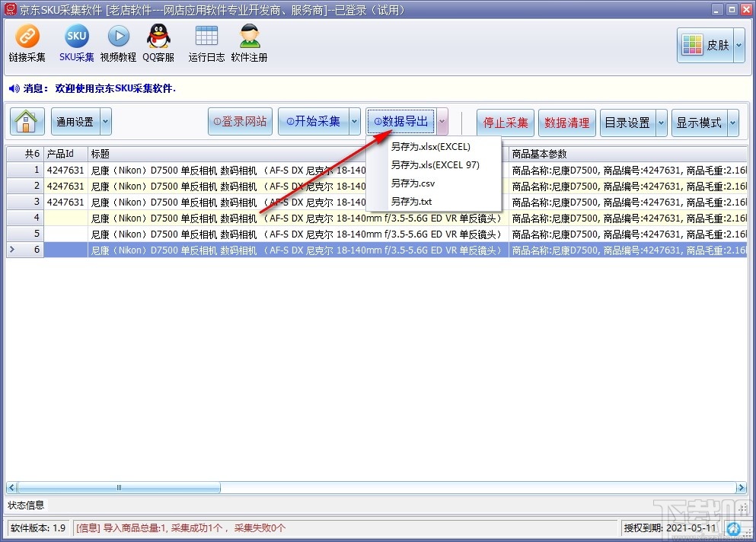Click the ③数据导出 export button

pos(401,122)
